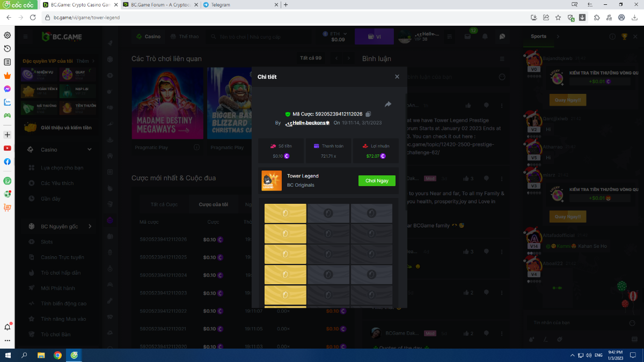Click the mail inbox icon with badge 12
644x362 pixels.
point(471,36)
